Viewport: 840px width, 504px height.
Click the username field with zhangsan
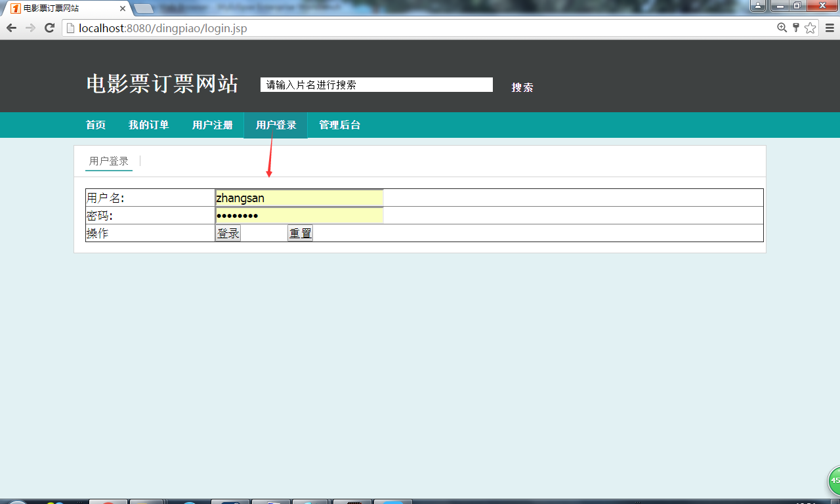click(299, 198)
